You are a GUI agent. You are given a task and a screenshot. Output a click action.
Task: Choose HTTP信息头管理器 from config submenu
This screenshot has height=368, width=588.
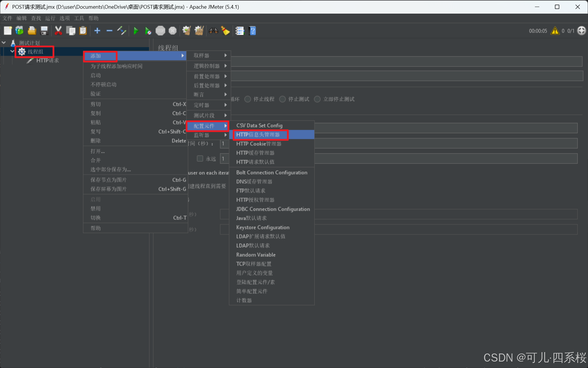click(258, 135)
